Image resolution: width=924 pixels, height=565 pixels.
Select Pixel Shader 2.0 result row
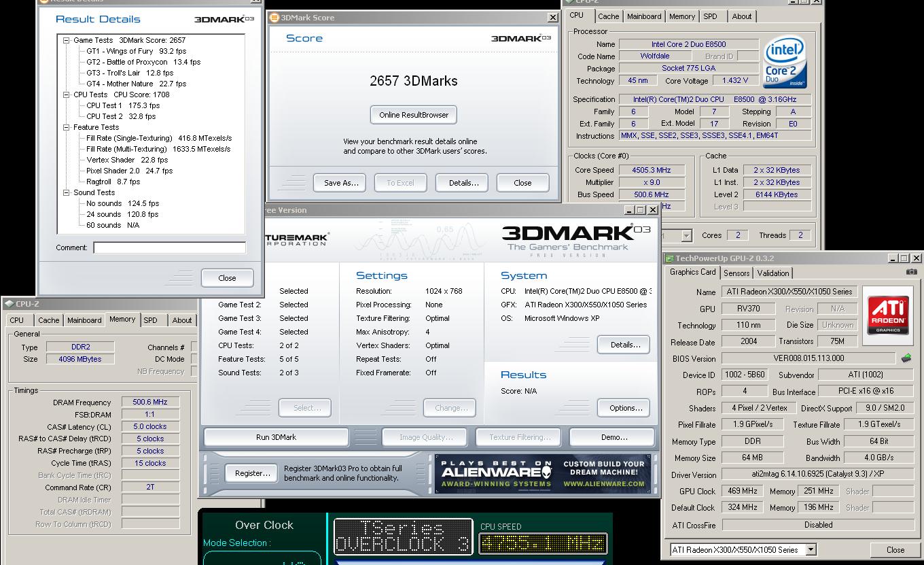129,171
